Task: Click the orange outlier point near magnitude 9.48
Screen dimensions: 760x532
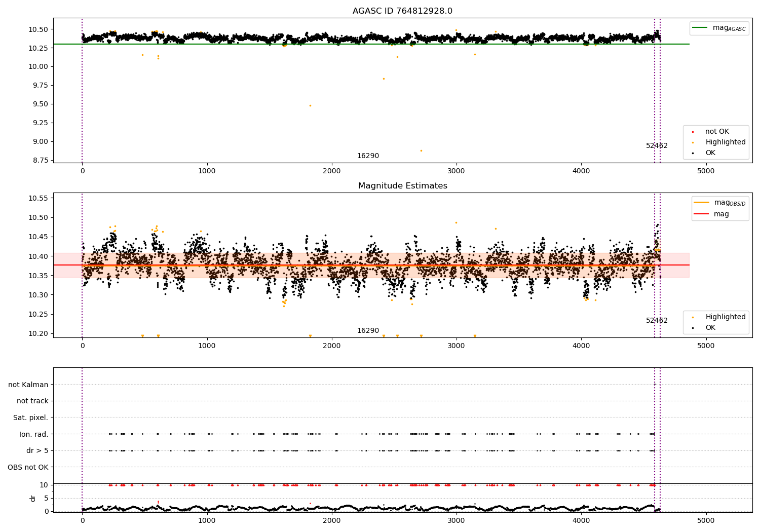Action: [310, 105]
